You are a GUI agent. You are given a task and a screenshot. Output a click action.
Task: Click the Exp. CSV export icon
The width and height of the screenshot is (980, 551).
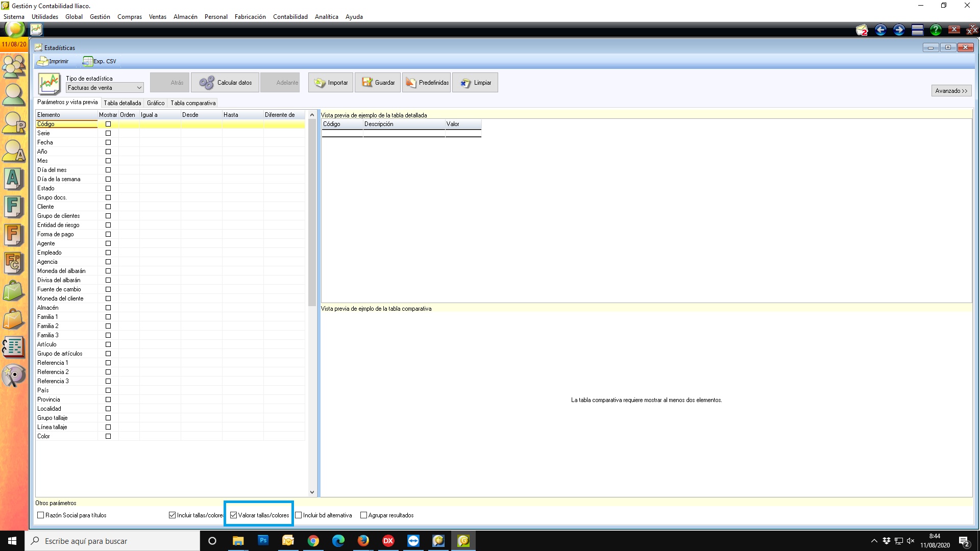tap(87, 61)
